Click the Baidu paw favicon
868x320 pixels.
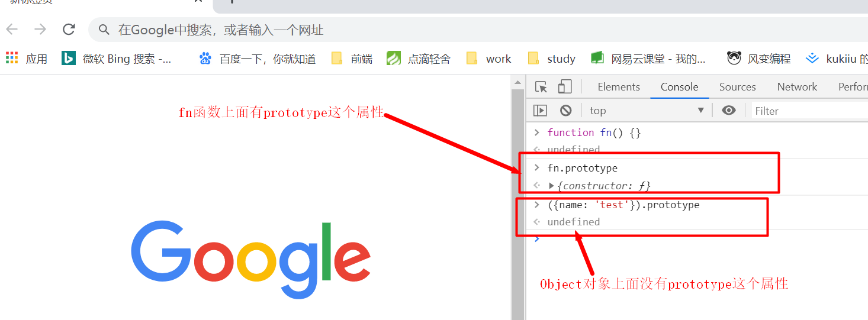[205, 58]
